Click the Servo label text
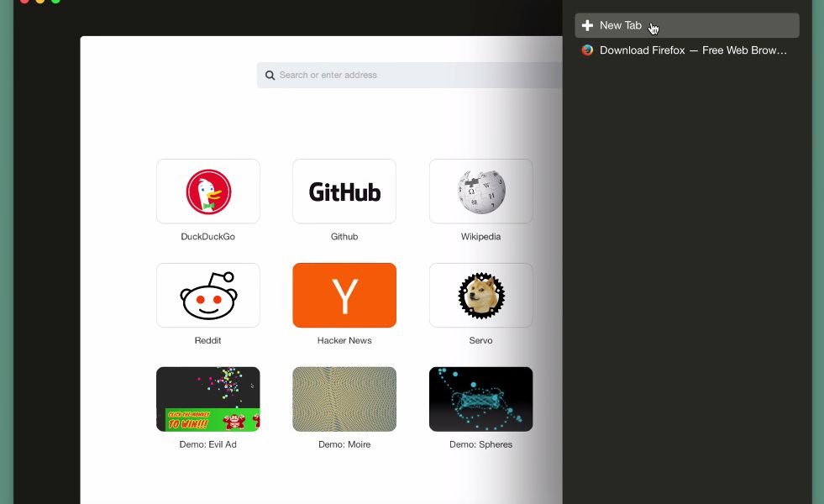Viewport: 824px width, 504px height. [x=480, y=340]
